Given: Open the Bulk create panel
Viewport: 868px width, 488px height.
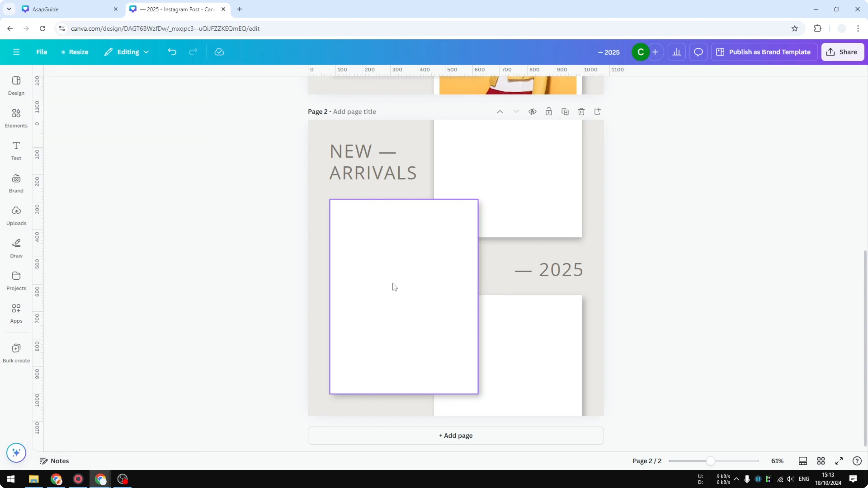Looking at the screenshot, I should [x=16, y=353].
